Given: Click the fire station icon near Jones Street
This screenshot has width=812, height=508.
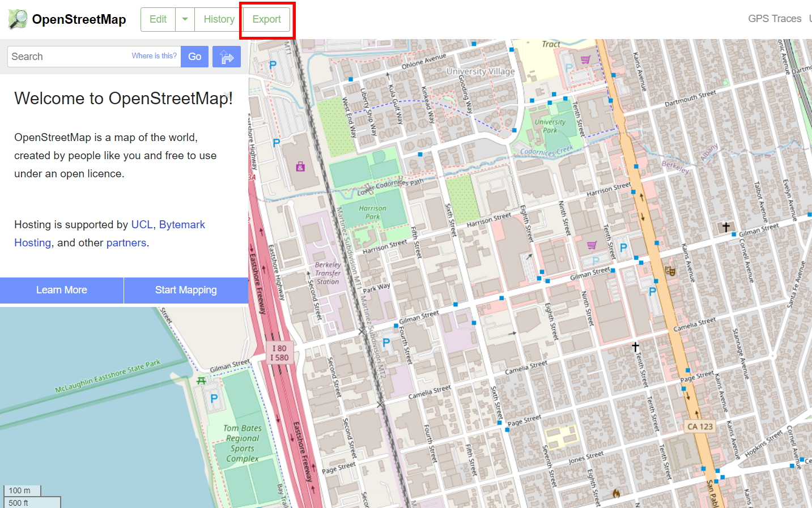Looking at the screenshot, I should point(616,493).
